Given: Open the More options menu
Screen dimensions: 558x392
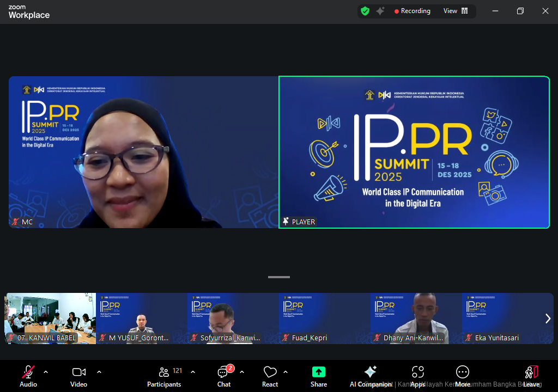Looking at the screenshot, I should 462,373.
